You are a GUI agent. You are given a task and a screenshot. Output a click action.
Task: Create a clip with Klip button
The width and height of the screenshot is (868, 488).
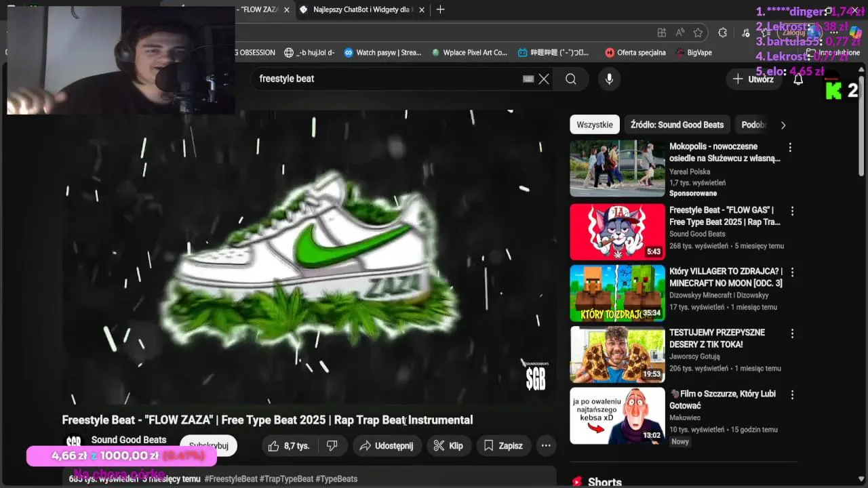[448, 445]
